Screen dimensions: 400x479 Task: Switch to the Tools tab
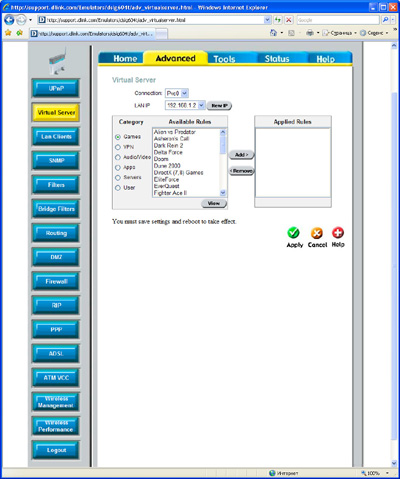tap(224, 59)
